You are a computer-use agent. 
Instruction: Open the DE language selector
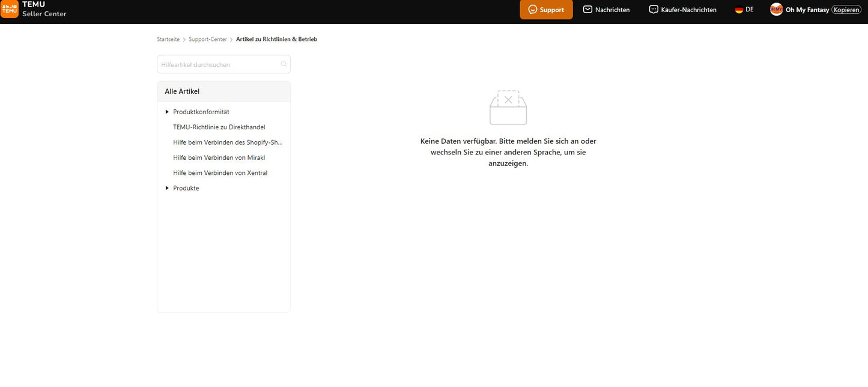click(x=744, y=10)
